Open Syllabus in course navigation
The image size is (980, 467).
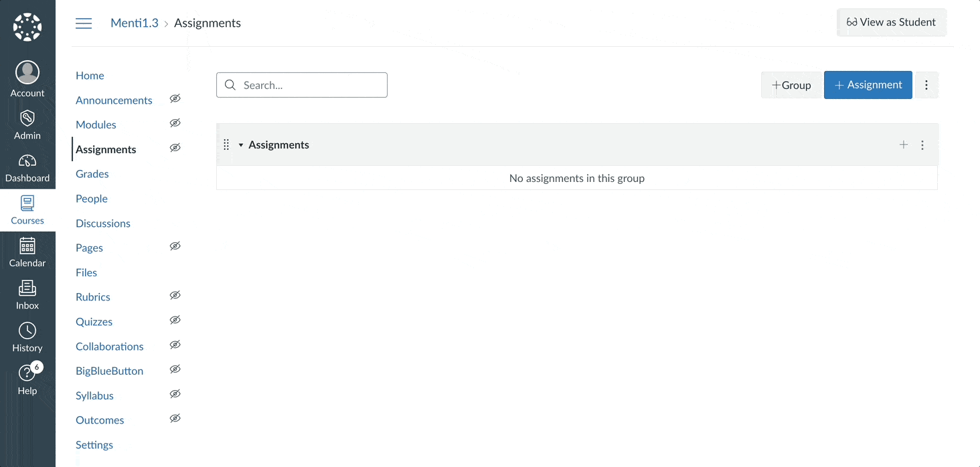click(x=94, y=395)
